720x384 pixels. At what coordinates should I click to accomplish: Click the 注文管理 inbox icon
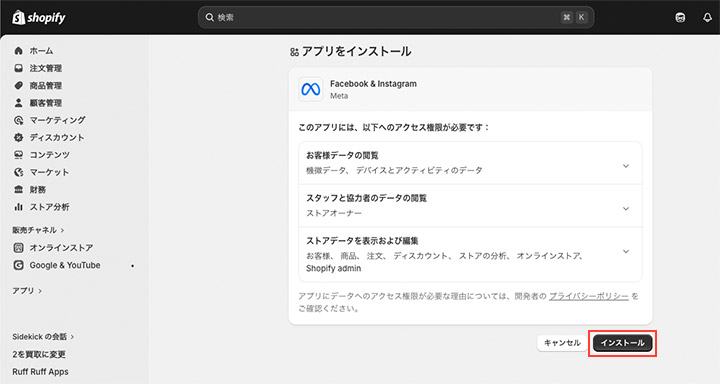tap(18, 68)
